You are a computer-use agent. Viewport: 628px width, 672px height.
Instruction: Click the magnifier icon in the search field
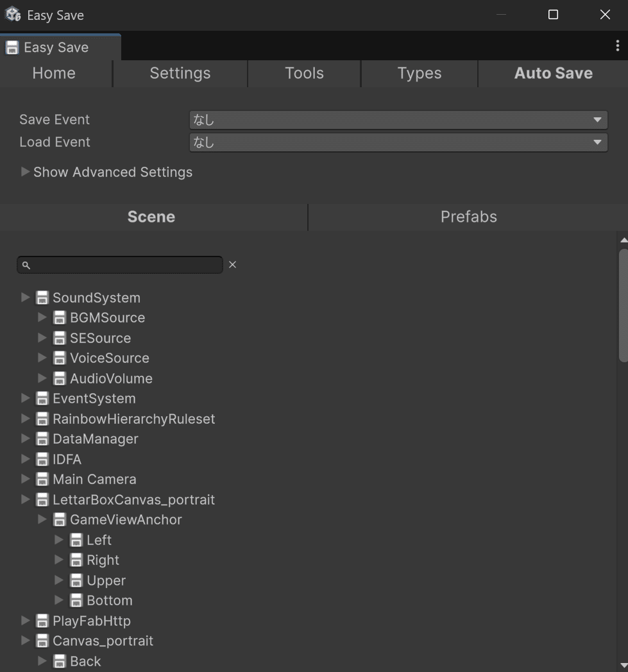point(24,264)
